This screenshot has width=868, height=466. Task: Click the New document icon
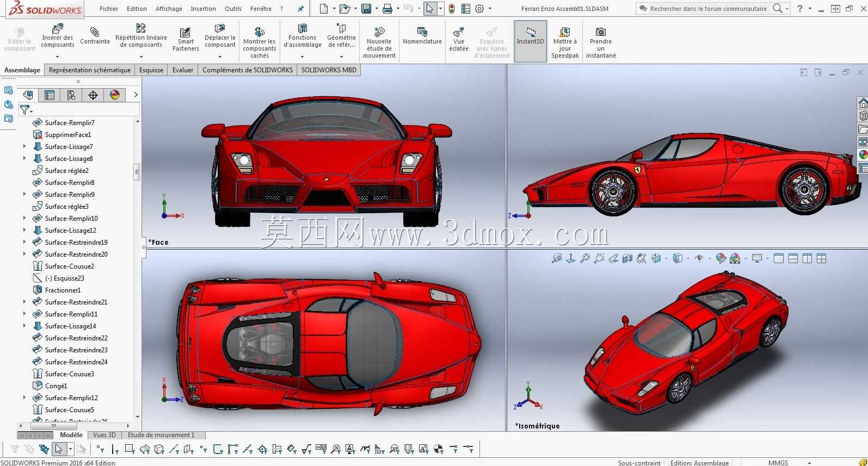(324, 9)
